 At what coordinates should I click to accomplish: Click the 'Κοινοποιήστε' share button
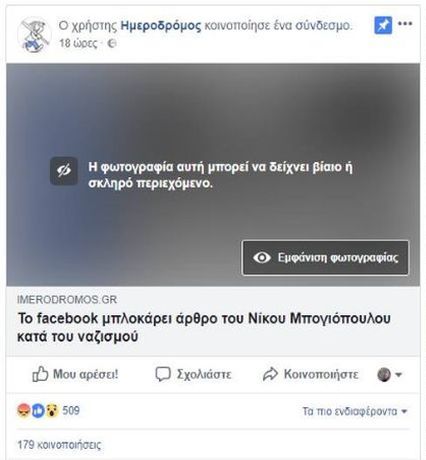[310, 374]
